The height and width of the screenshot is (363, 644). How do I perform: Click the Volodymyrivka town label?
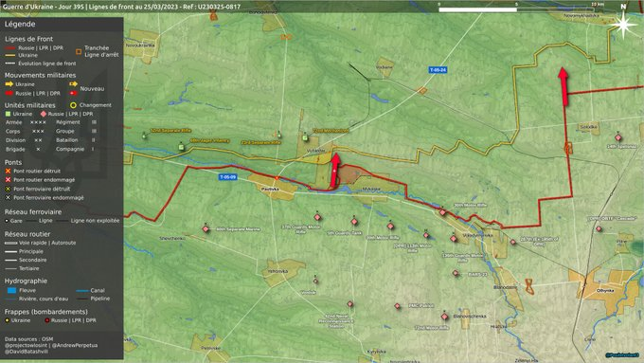pyautogui.click(x=477, y=236)
